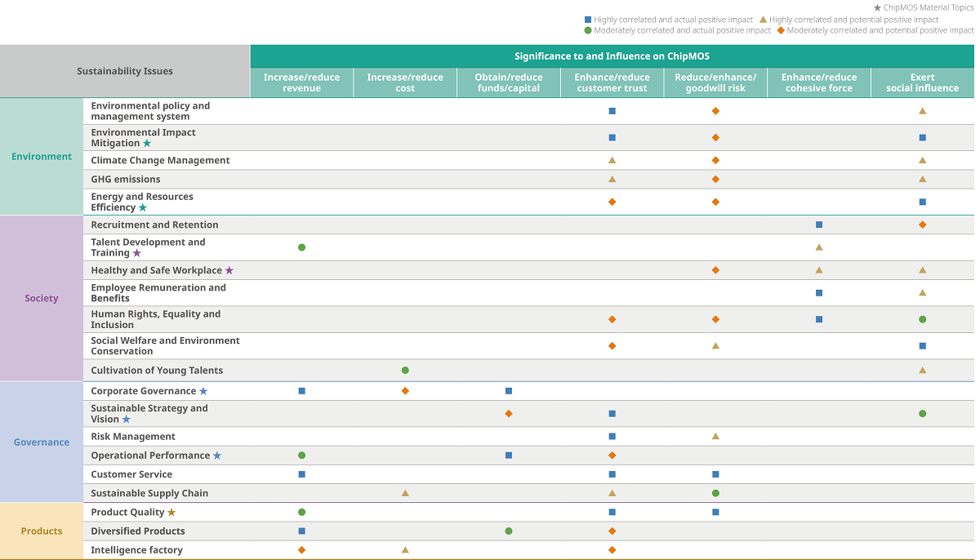Viewport: 980px width, 560px height.
Task: Click the gold star next to Product Quality
Action: [x=171, y=513]
